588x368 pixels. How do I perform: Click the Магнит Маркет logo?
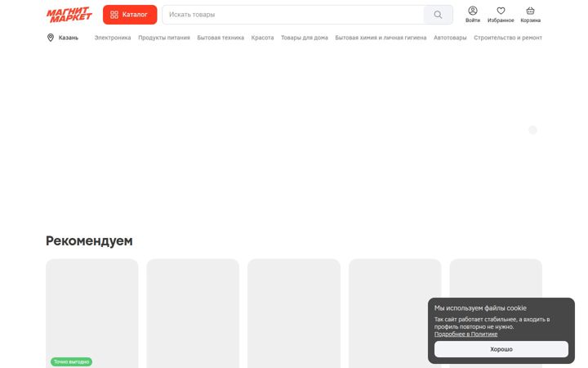69,15
